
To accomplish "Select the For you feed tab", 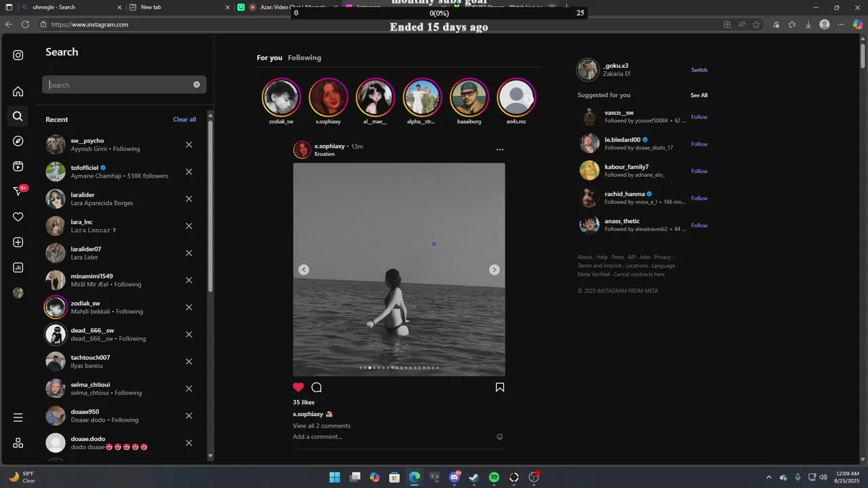I will [x=269, y=58].
